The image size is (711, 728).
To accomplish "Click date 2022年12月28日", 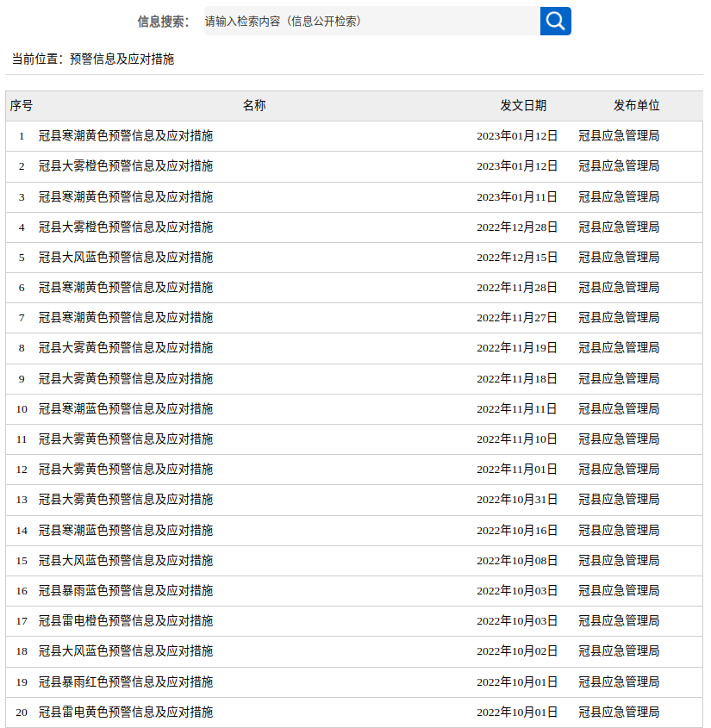I will click(517, 227).
